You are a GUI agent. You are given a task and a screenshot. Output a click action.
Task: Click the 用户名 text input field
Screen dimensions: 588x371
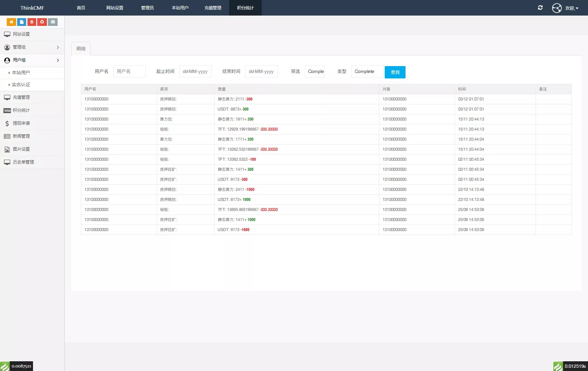[x=129, y=72]
